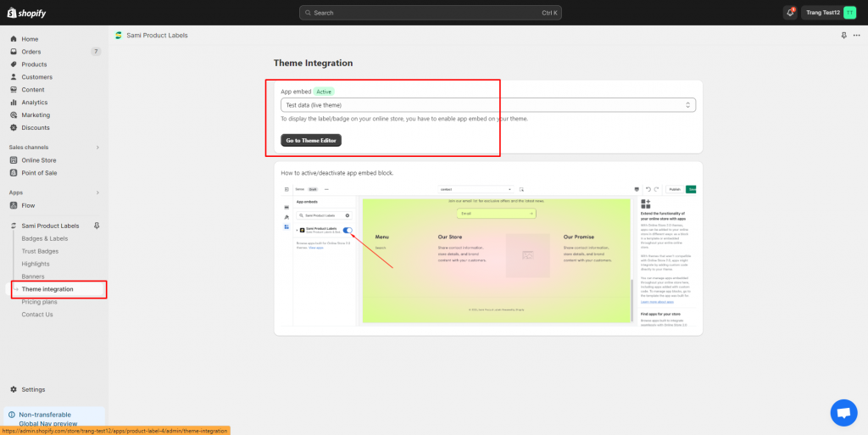868x435 pixels.
Task: Open Pricing plans subpage
Action: click(x=39, y=302)
